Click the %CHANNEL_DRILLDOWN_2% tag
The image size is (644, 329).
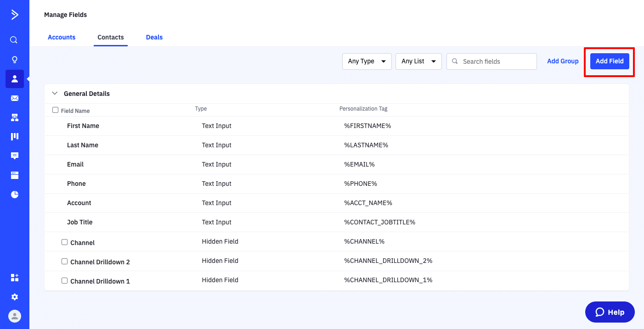tap(388, 261)
